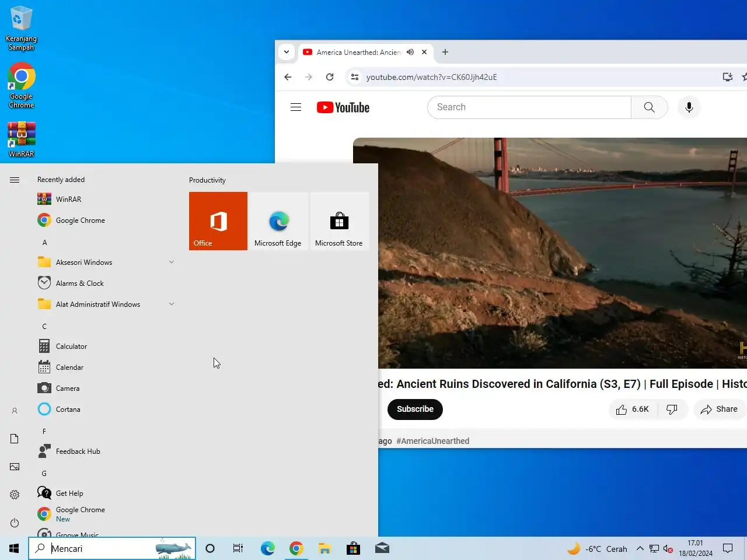Show hidden system tray icons
Viewport: 747px width, 560px height.
(640, 549)
